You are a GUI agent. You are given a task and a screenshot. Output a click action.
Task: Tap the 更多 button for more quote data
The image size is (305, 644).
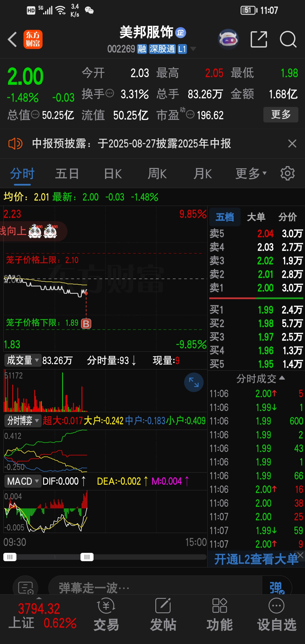pyautogui.click(x=281, y=114)
